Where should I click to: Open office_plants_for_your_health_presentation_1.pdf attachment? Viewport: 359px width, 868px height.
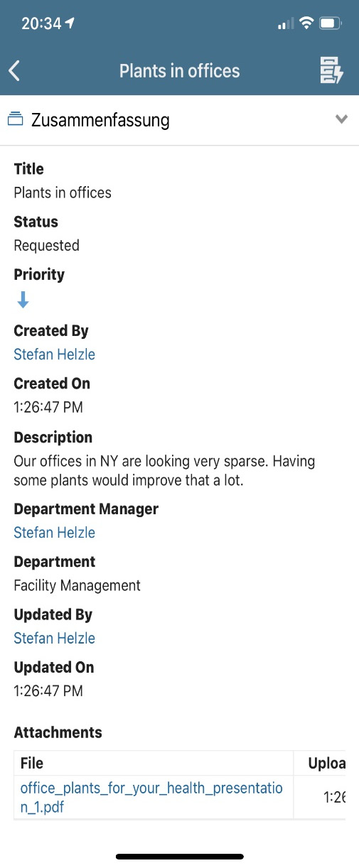pos(151,798)
